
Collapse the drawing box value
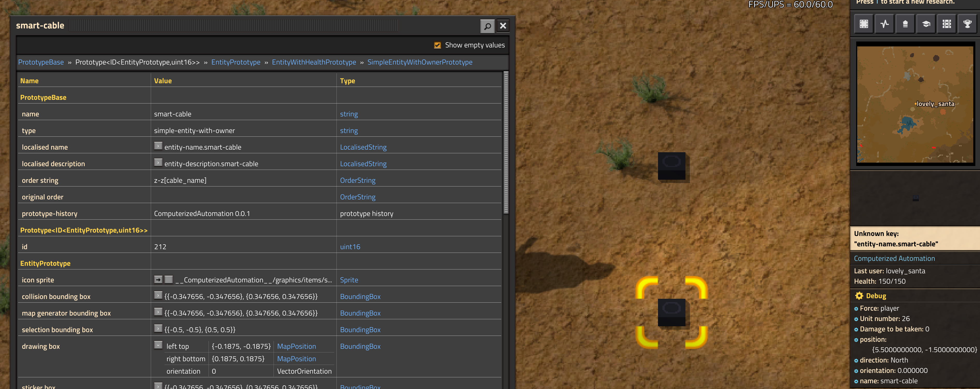pyautogui.click(x=158, y=345)
